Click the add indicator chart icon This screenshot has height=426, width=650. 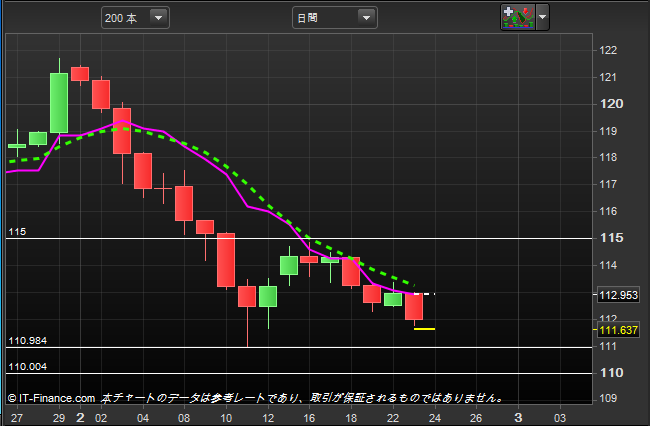pyautogui.click(x=518, y=17)
